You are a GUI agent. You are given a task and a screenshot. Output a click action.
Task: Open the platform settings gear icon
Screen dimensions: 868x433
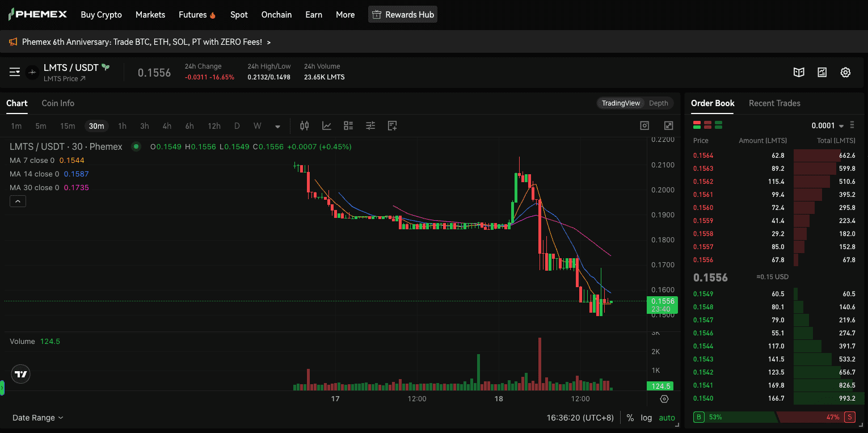click(845, 72)
